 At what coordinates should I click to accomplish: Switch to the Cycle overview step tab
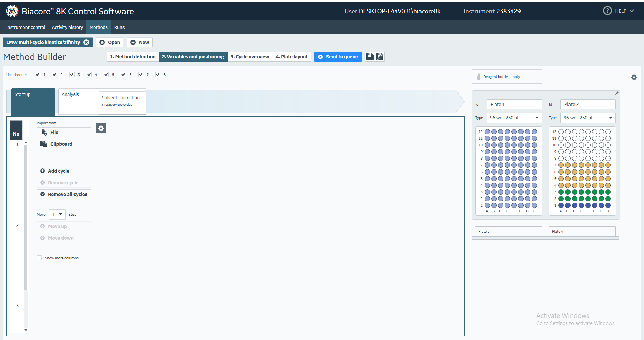point(250,57)
